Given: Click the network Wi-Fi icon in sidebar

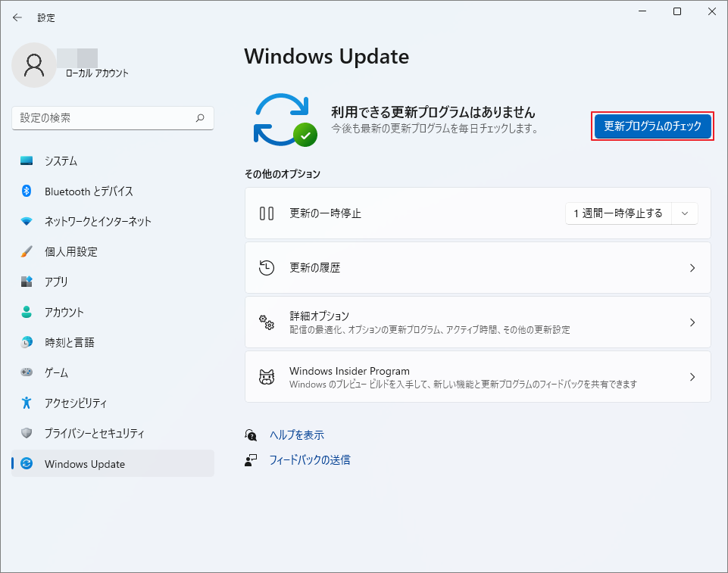Looking at the screenshot, I should (27, 221).
